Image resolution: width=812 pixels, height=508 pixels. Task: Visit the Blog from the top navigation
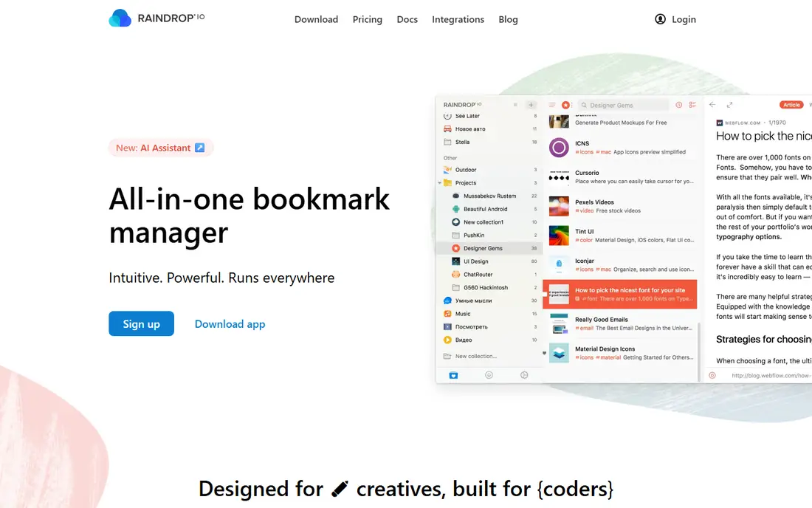tap(508, 19)
